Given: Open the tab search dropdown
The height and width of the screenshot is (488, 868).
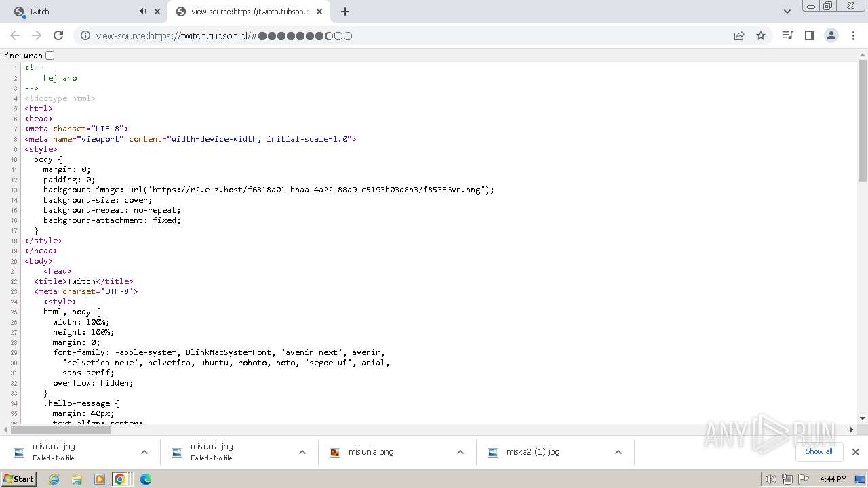Looking at the screenshot, I should tap(787, 12).
